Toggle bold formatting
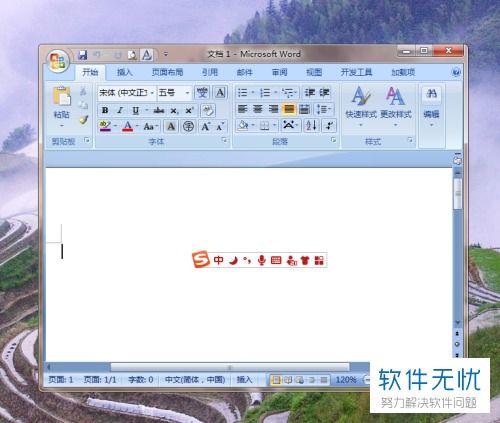 tap(105, 110)
